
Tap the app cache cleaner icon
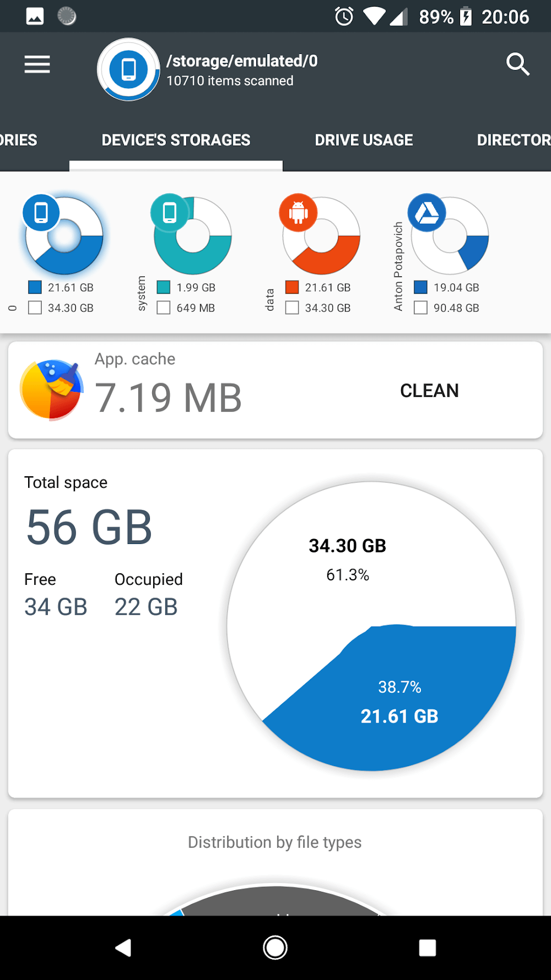click(51, 390)
